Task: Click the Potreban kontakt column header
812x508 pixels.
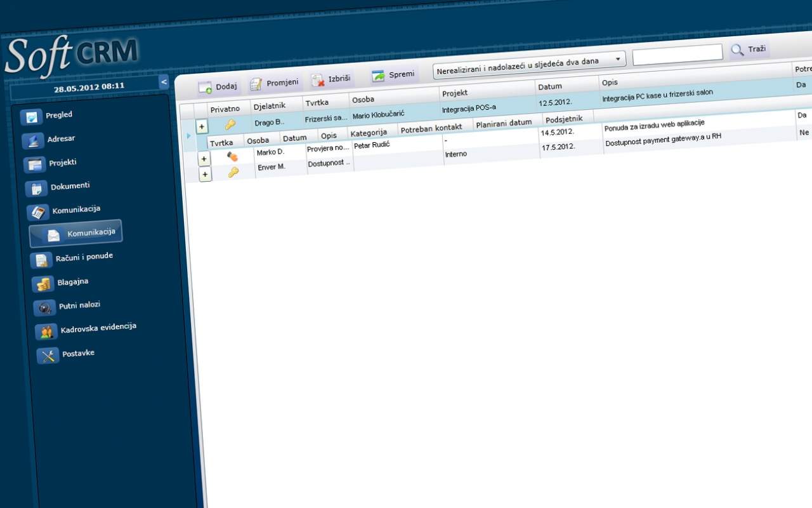Action: click(x=431, y=128)
